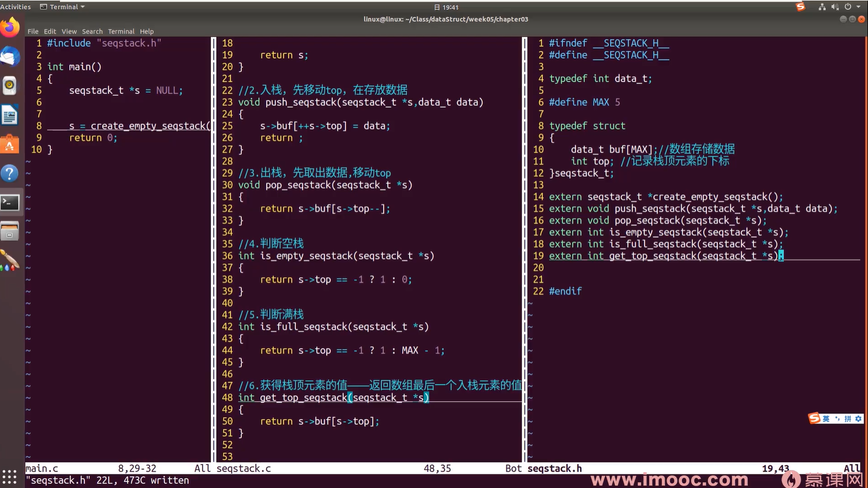The width and height of the screenshot is (868, 488).
Task: Click the Show Applications grid icon
Action: pos(10,477)
